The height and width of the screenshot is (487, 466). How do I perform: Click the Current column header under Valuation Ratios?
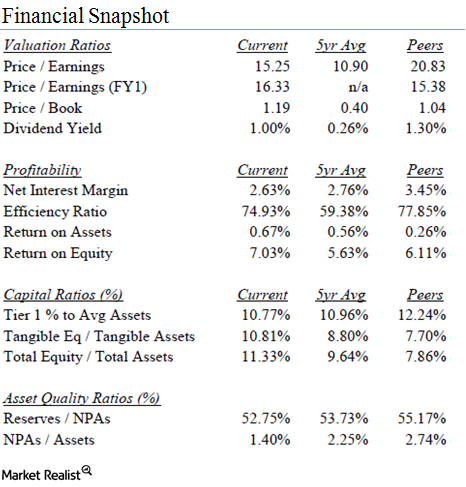point(263,45)
